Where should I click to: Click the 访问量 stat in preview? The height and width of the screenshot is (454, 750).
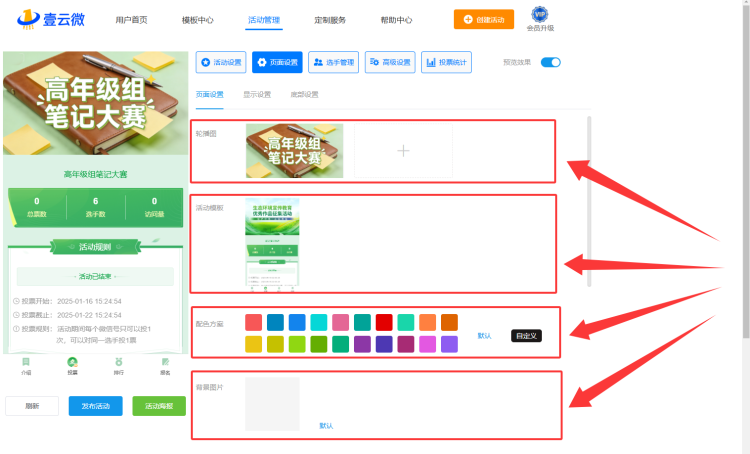point(154,207)
